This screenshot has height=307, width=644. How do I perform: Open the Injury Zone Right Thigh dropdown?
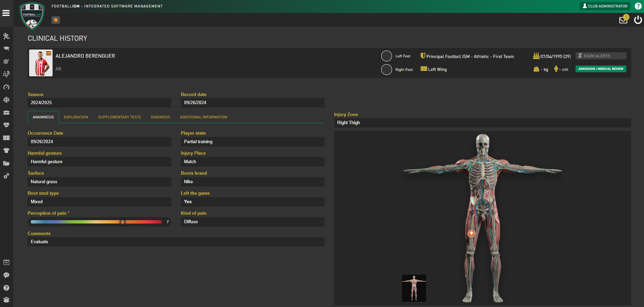483,123
